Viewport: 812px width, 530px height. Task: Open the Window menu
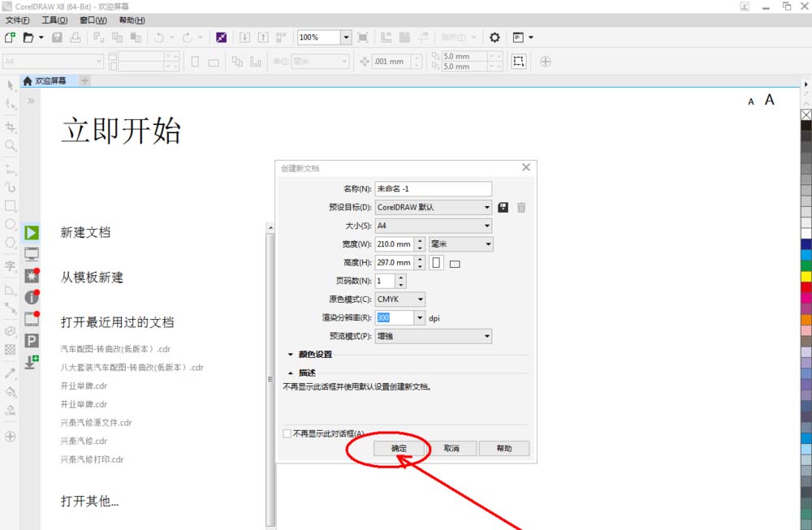pos(93,20)
